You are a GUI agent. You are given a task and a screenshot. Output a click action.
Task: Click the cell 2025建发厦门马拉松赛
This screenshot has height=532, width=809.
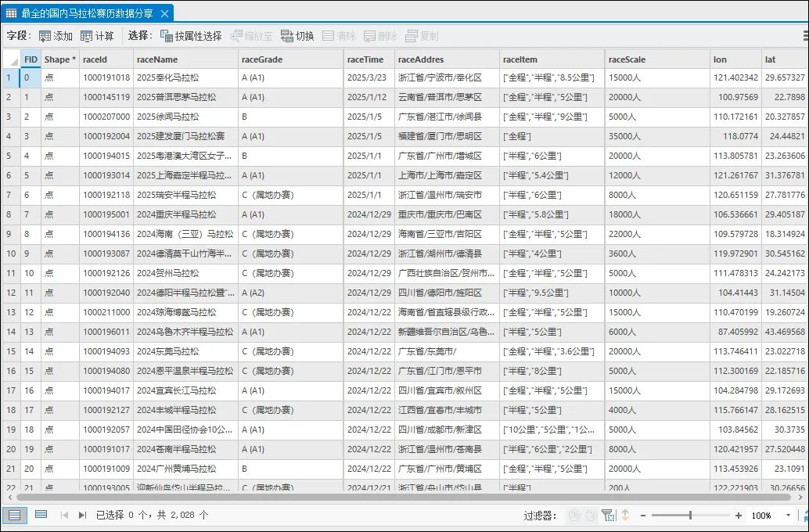(186, 136)
